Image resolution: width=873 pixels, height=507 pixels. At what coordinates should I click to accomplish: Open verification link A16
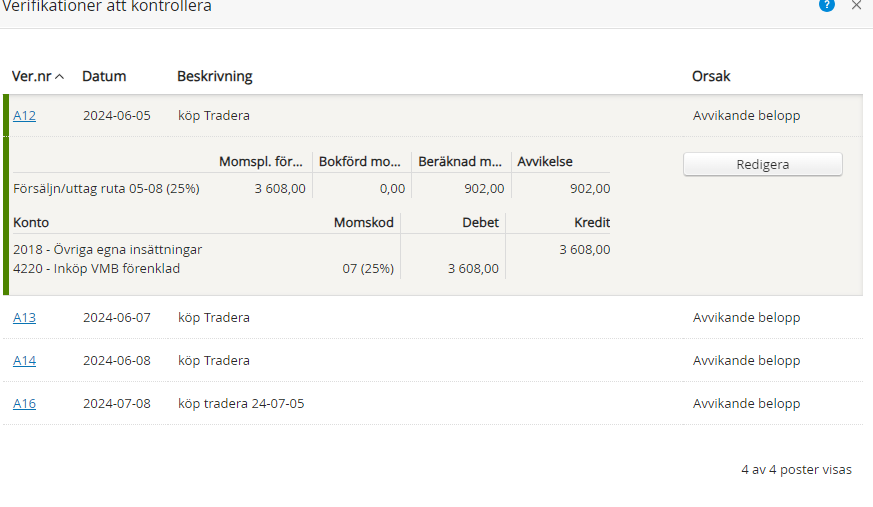tap(24, 404)
